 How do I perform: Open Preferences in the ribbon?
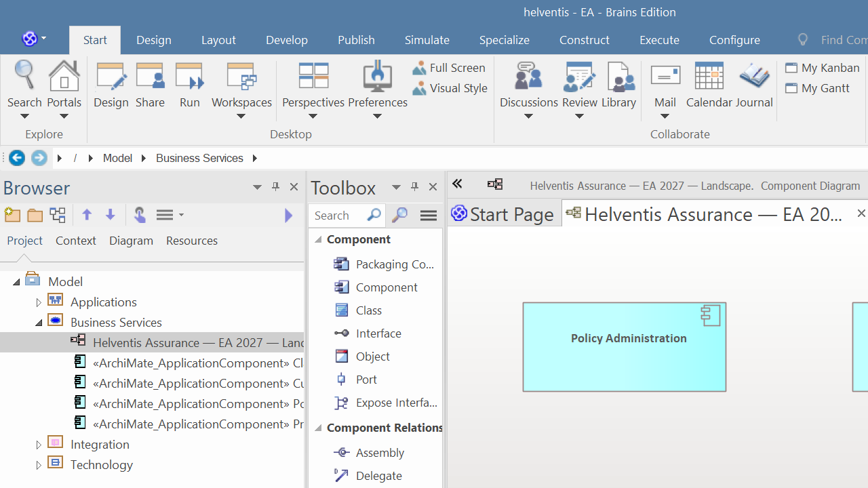[x=378, y=88]
